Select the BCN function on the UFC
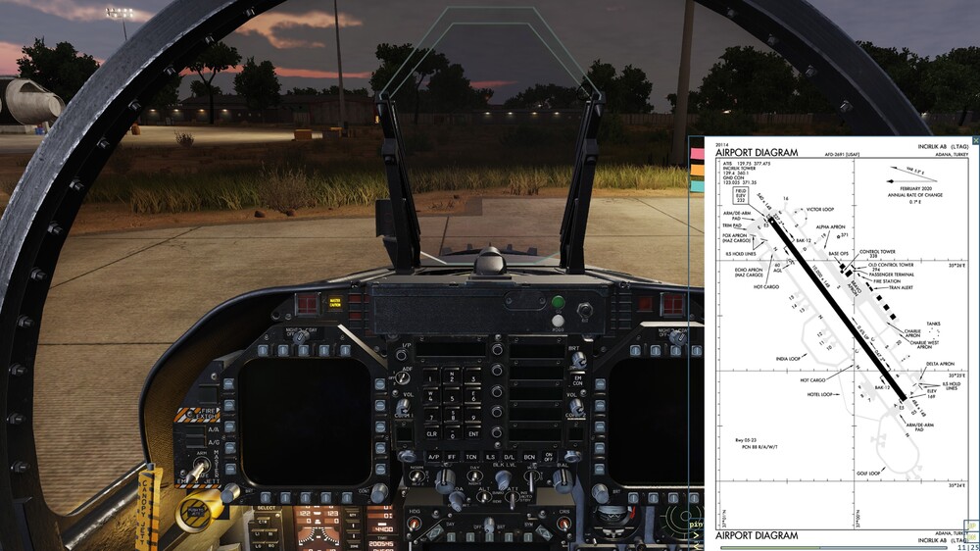 (x=529, y=457)
